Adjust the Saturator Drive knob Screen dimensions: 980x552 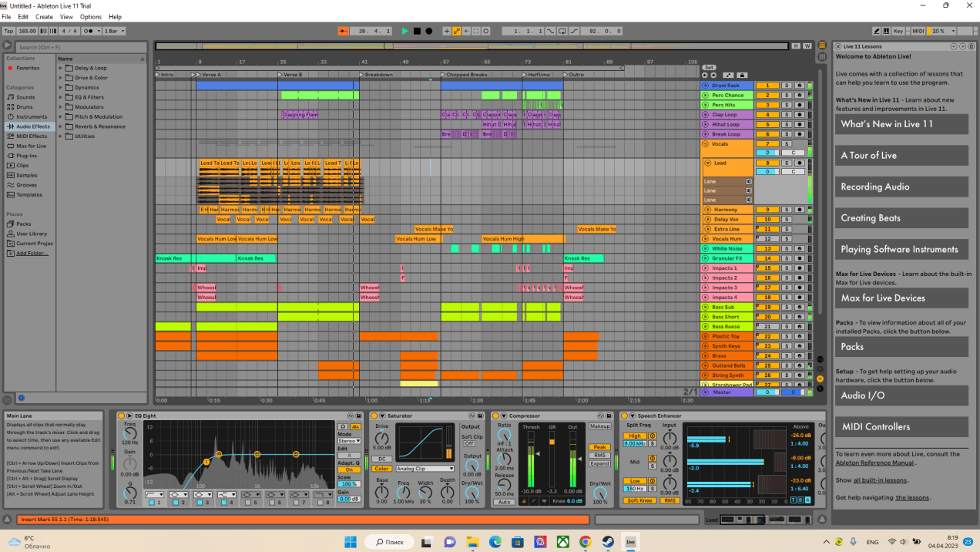[x=381, y=436]
